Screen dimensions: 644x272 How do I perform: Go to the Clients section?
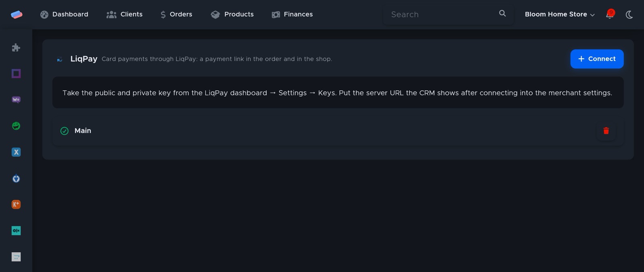124,15
